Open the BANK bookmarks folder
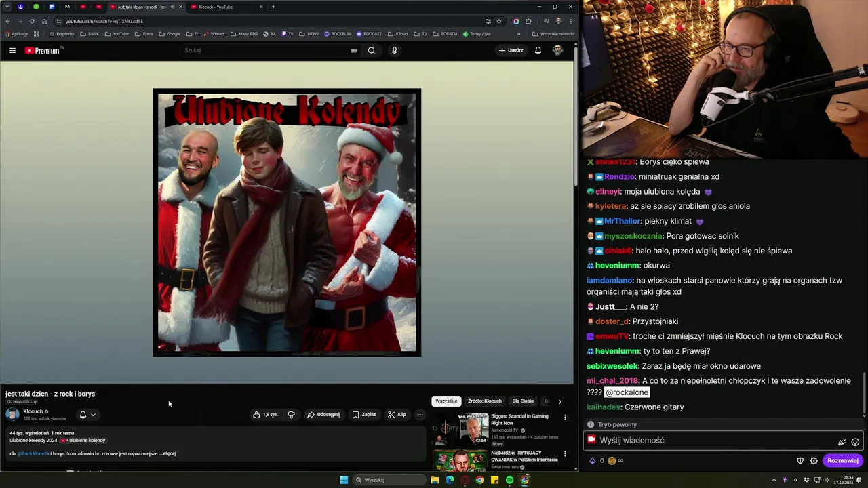The image size is (868, 488). pos(89,33)
